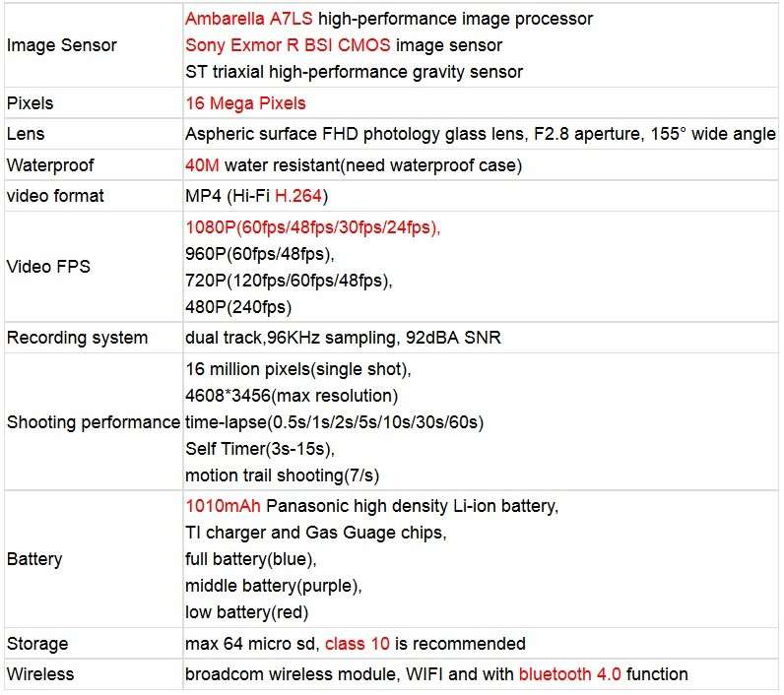This screenshot has height=695, width=784.
Task: Click the 720P frame rates line
Action: click(x=289, y=281)
